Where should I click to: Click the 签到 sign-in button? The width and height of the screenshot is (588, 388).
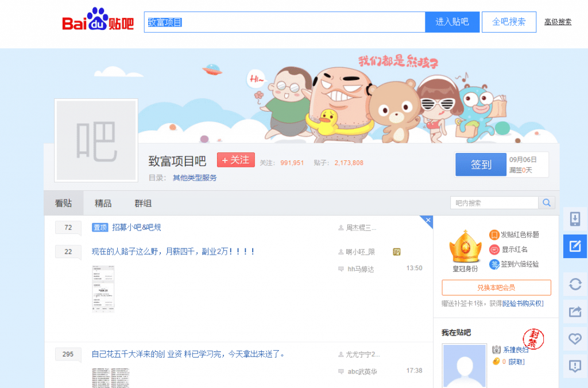(x=481, y=164)
